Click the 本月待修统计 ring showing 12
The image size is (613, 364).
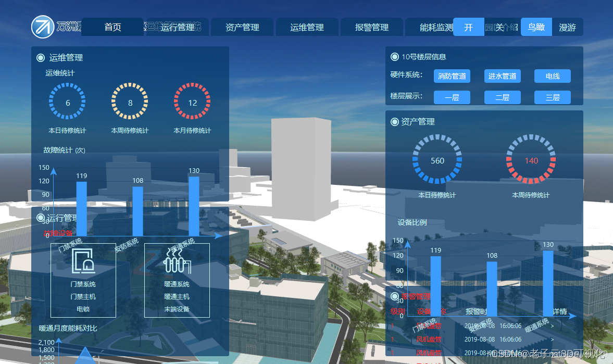click(x=192, y=101)
